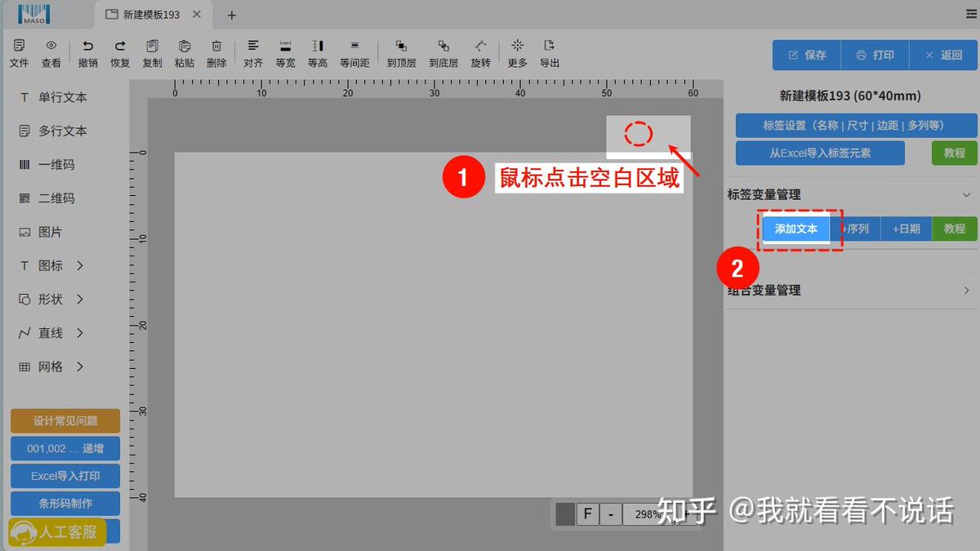980x551 pixels.
Task: Copy the selection with the 复制 icon
Action: [x=152, y=47]
